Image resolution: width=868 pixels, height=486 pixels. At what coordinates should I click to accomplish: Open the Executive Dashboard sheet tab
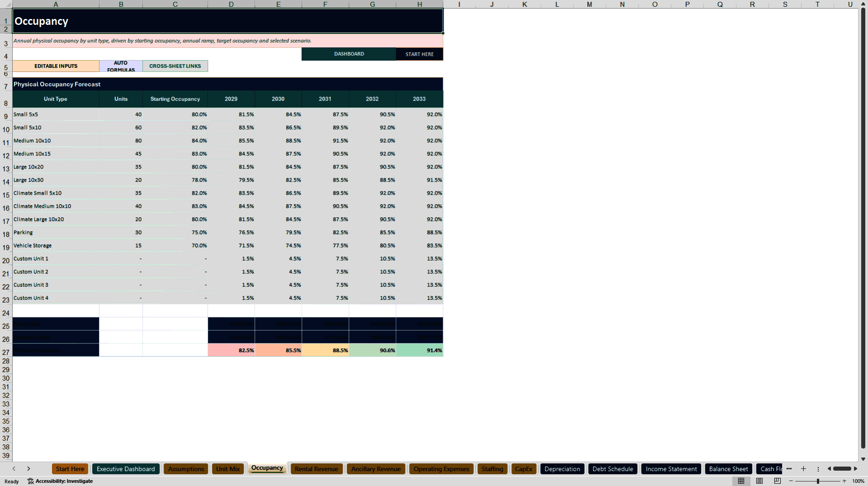click(x=126, y=469)
